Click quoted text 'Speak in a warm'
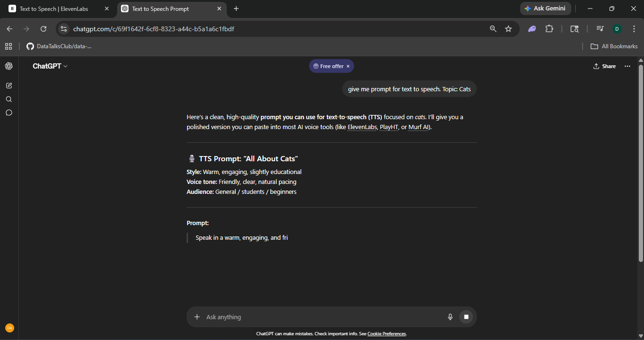The image size is (644, 340). (x=241, y=238)
